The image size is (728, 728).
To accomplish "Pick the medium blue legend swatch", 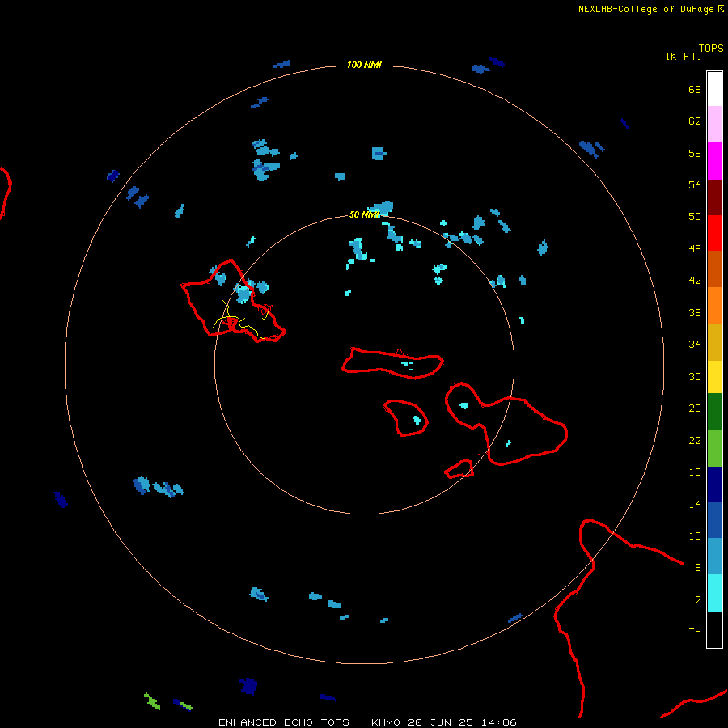I will click(x=714, y=520).
